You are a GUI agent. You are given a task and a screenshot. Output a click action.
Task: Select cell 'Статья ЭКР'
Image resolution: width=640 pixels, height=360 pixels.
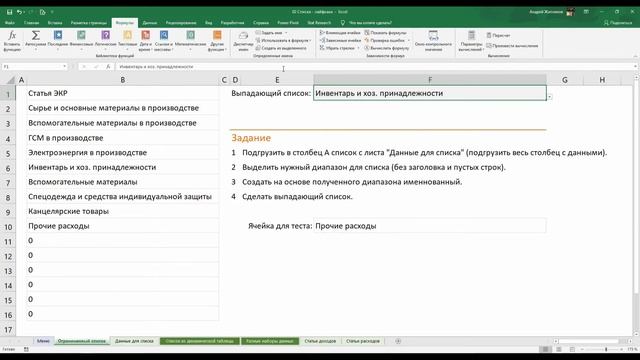pos(122,93)
